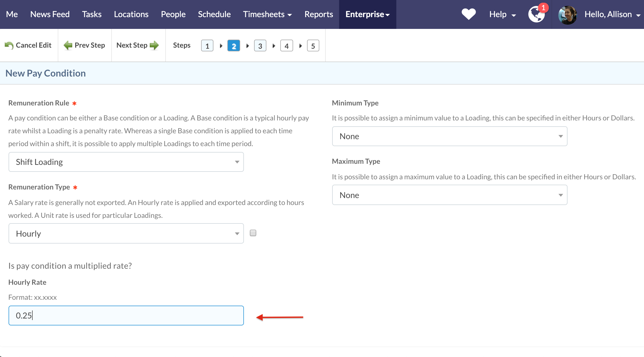The image size is (644, 357).
Task: Open the Remuneration Rule Shift Loading dropdown
Action: [126, 162]
